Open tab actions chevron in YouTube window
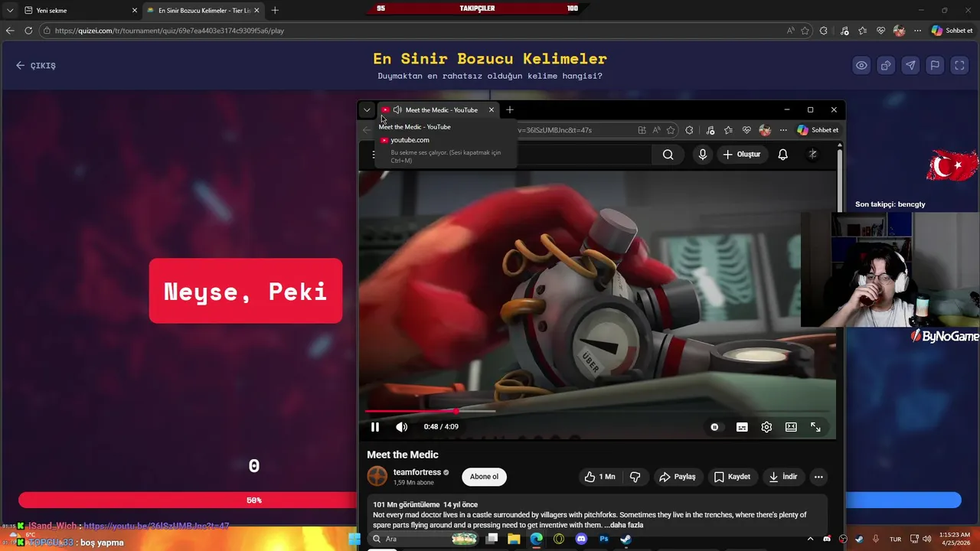The height and width of the screenshot is (551, 980). 367,109
